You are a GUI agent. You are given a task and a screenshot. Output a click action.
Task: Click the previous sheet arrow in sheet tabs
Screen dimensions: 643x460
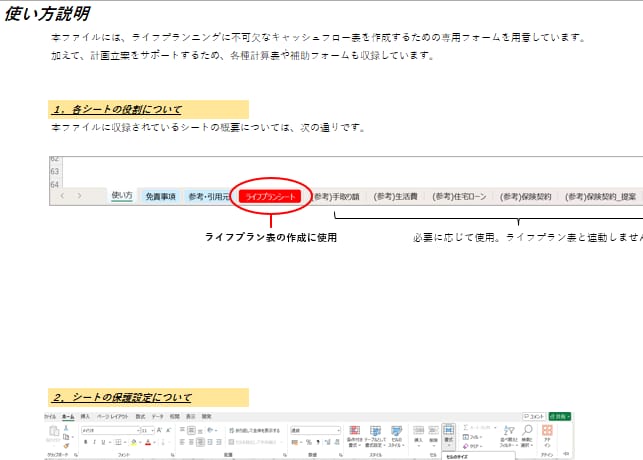click(62, 196)
